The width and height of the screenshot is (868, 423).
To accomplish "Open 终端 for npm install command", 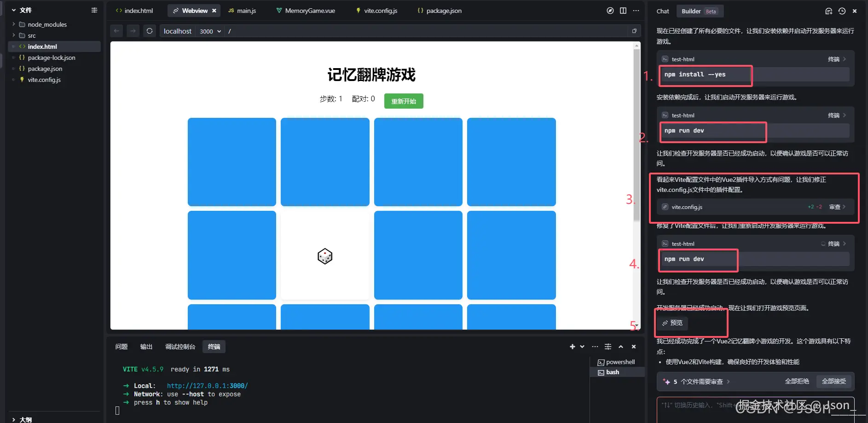I will tap(837, 59).
